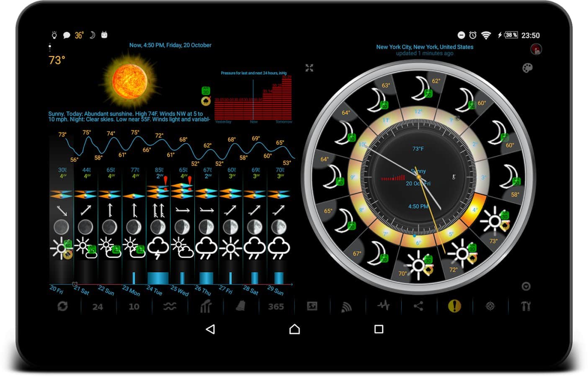Tap the RSS feed icon
Image resolution: width=588 pixels, height=377 pixels.
(x=346, y=307)
